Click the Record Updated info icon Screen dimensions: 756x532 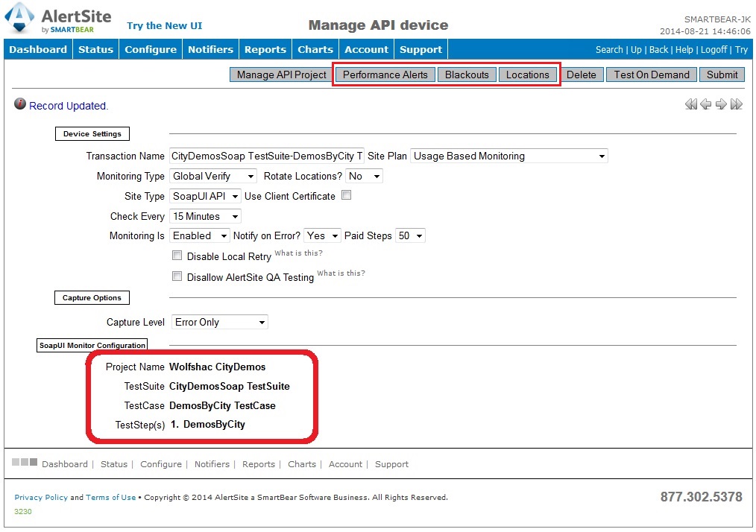pyautogui.click(x=20, y=104)
